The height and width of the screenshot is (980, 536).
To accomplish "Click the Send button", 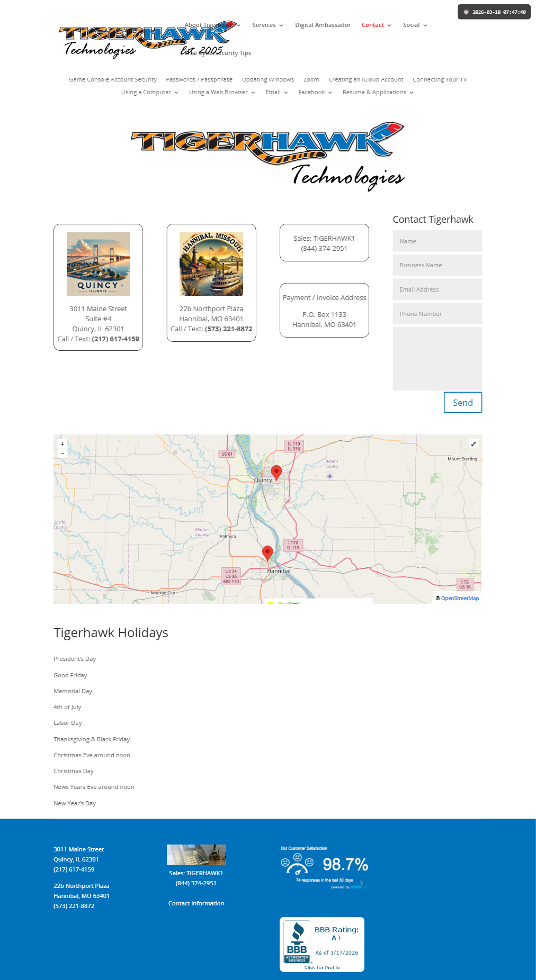I will coord(463,403).
